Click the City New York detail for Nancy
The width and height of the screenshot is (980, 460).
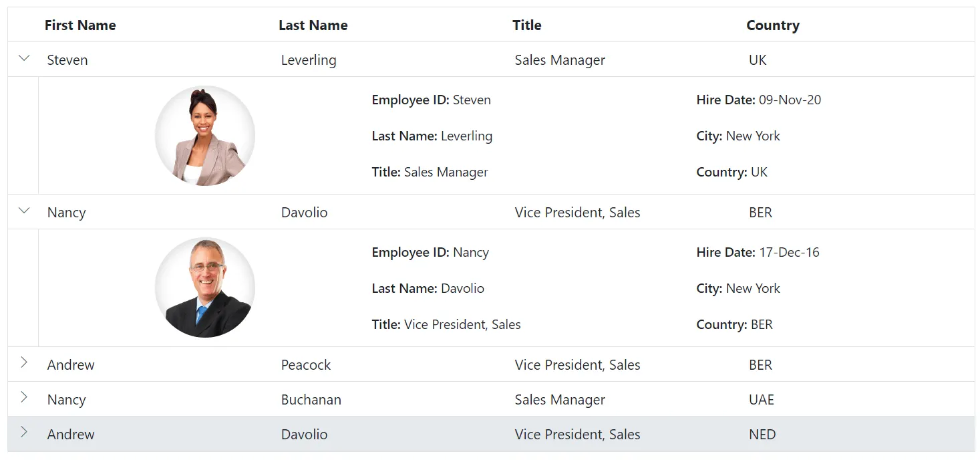pos(738,288)
